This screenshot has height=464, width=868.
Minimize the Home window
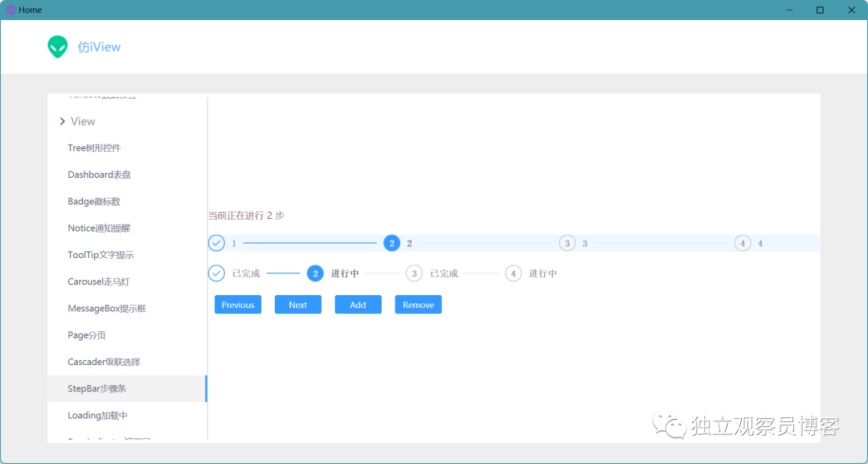(789, 10)
